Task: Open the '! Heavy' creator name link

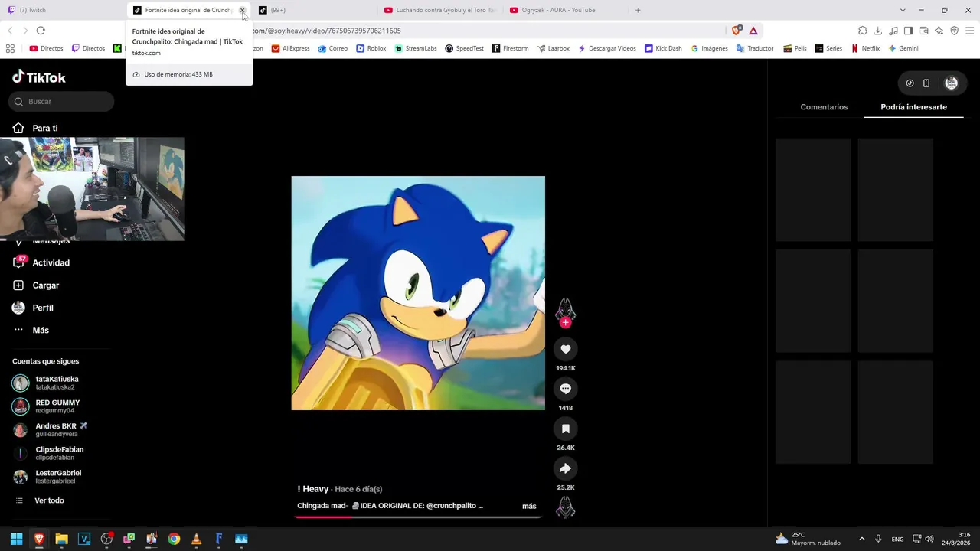Action: (313, 489)
